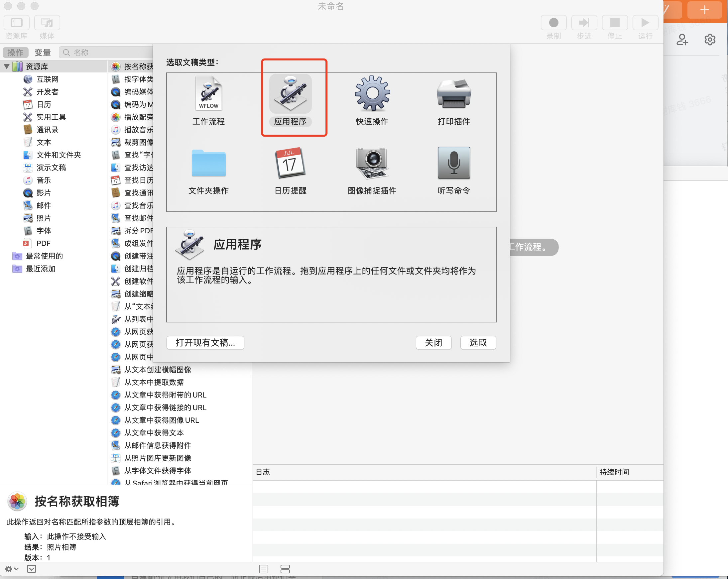728x579 pixels.
Task: Switch to the 操作 actions tab
Action: click(16, 52)
